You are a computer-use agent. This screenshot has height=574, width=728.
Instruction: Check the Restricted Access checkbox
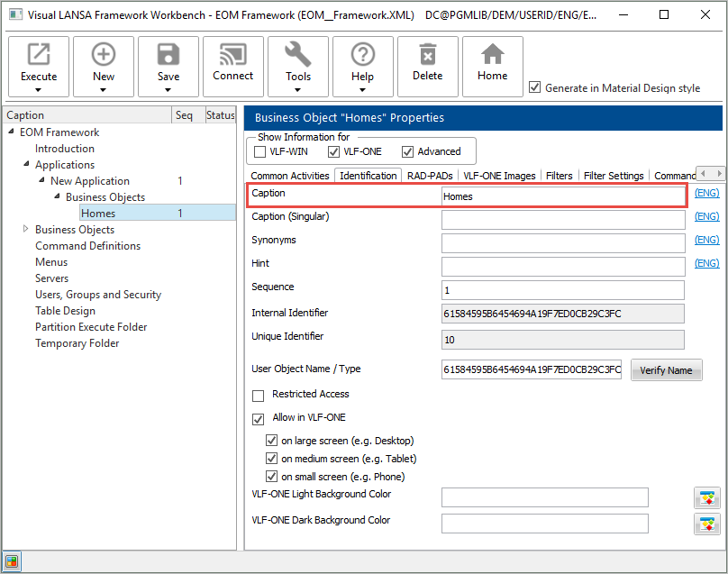click(x=259, y=396)
